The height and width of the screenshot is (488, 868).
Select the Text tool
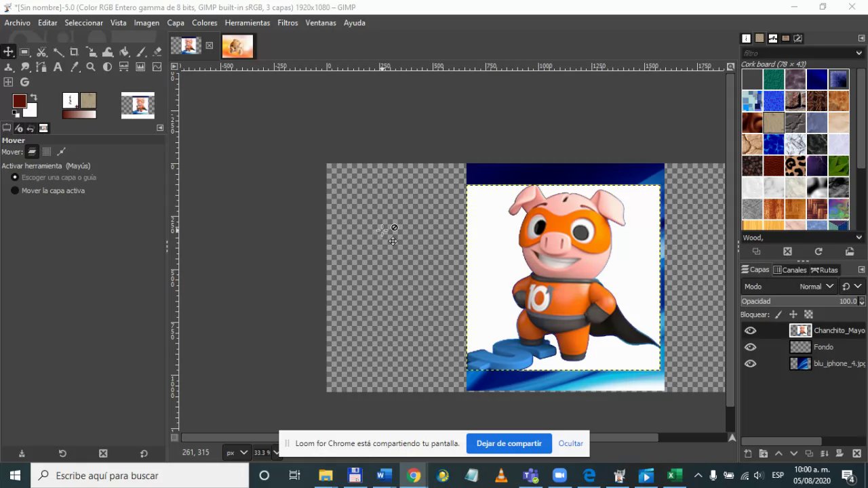coord(58,66)
